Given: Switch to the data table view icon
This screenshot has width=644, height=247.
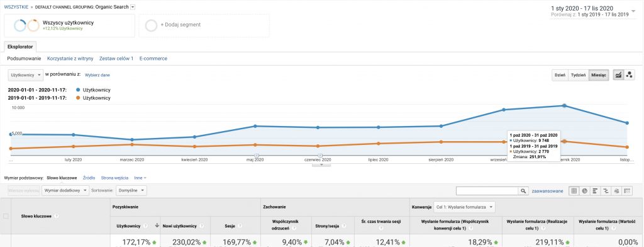Looking at the screenshot, I should tap(574, 190).
